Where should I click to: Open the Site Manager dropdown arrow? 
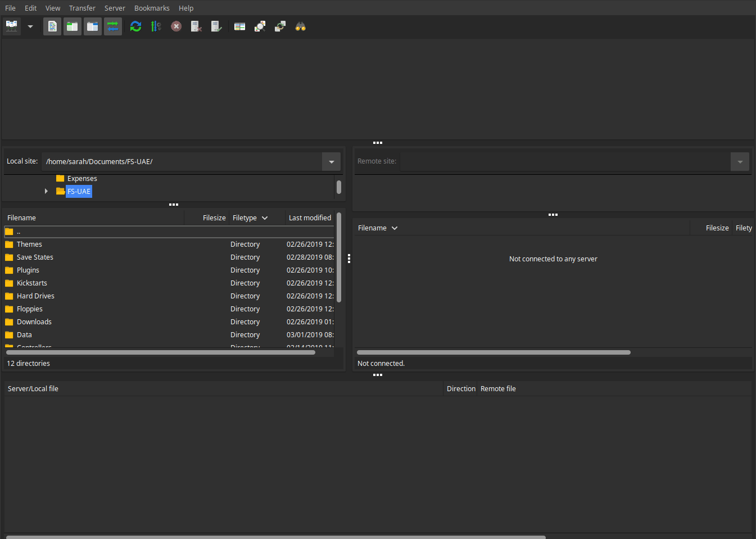pyautogui.click(x=30, y=26)
